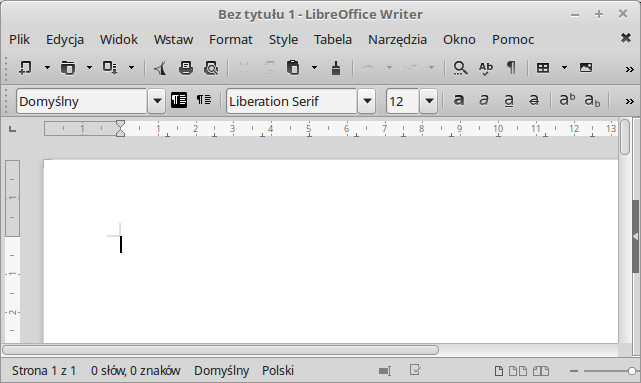The height and width of the screenshot is (383, 641).
Task: Open the font size dropdown arrow
Action: coord(429,101)
